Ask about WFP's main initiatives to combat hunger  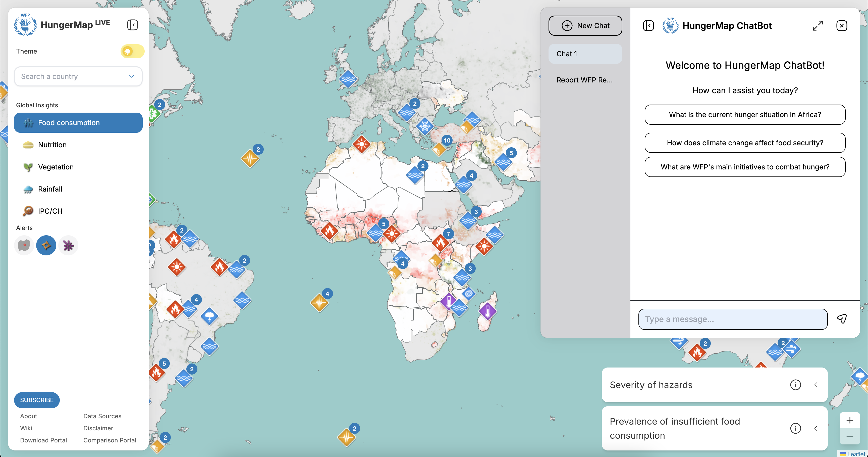(x=745, y=167)
